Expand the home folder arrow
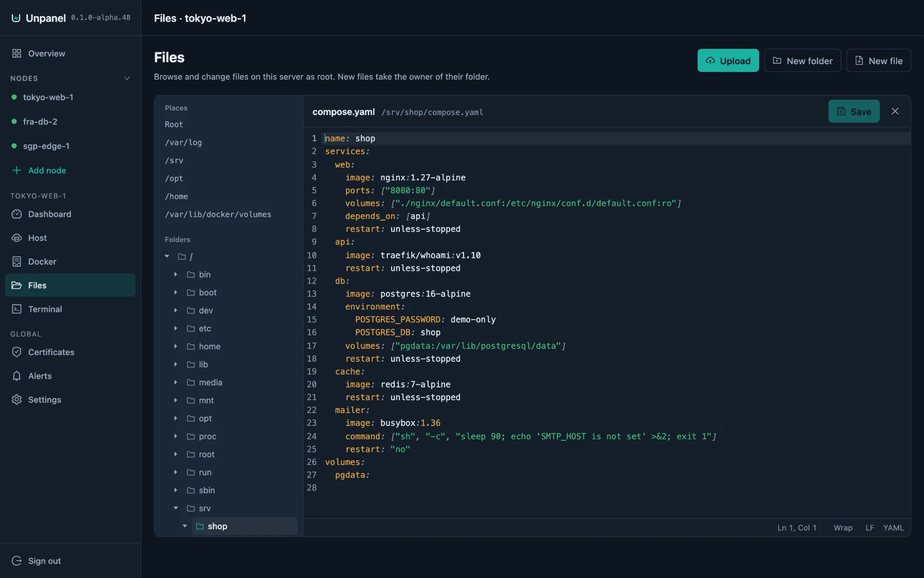The width and height of the screenshot is (924, 578). tap(176, 346)
